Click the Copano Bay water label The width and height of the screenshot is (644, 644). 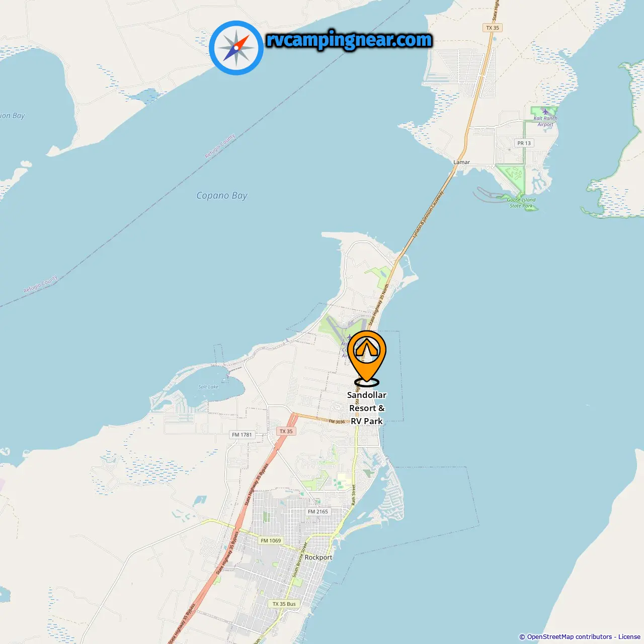point(222,196)
